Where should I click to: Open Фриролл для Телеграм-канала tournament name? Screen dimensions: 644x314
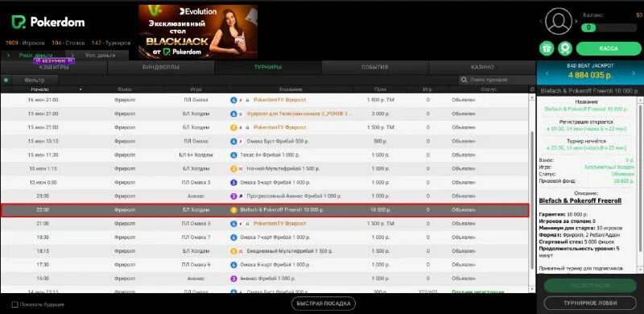(299, 114)
